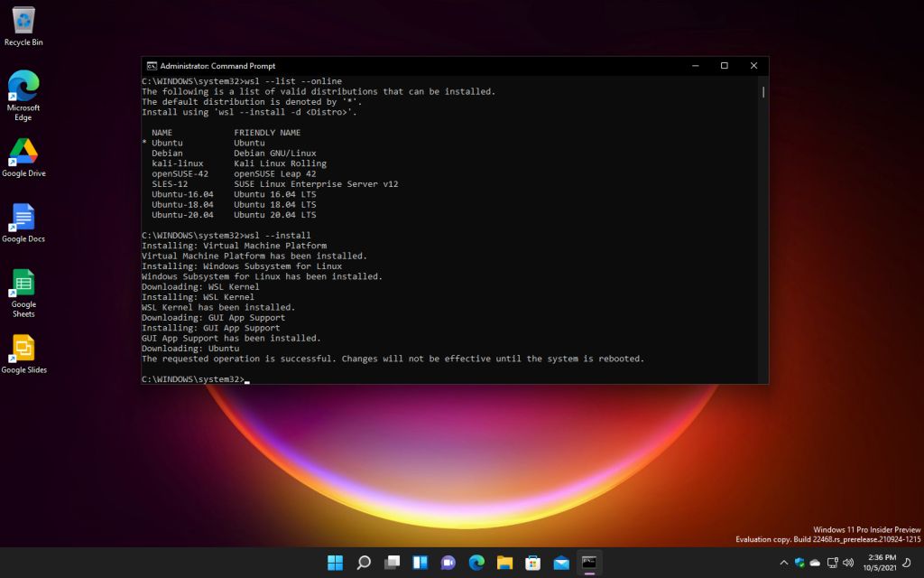Select the Google Sheets desktop shortcut

click(x=23, y=284)
